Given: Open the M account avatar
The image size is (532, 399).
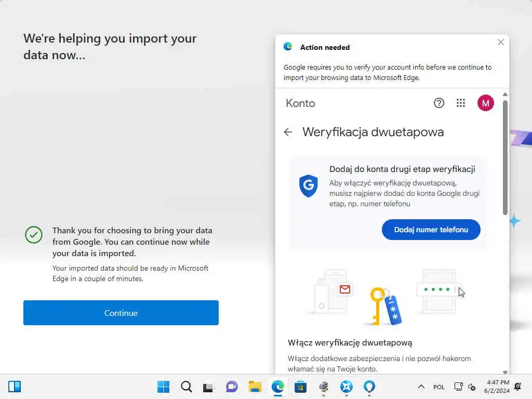Looking at the screenshot, I should tap(485, 103).
